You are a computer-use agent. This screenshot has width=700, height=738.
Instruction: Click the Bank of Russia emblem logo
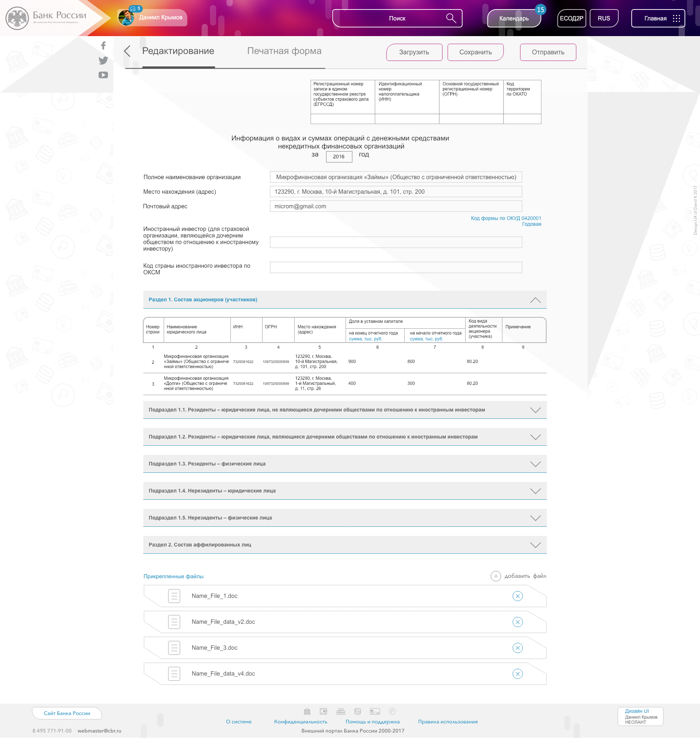17,18
